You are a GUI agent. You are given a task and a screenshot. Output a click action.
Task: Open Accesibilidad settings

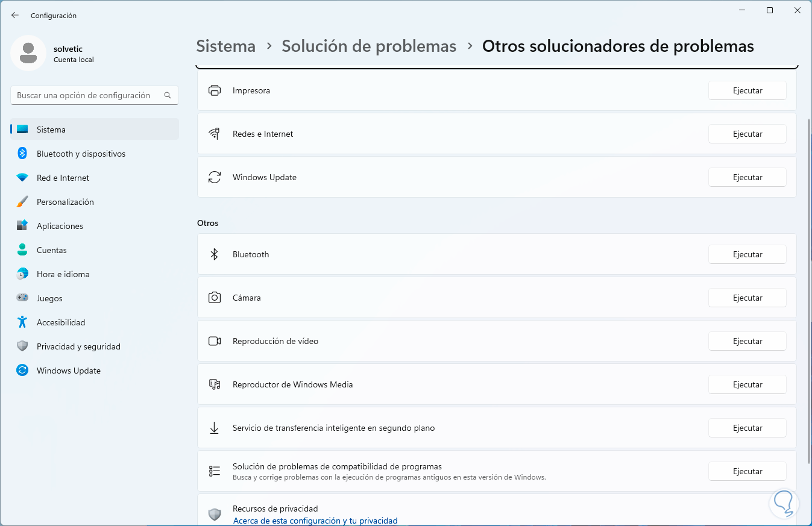point(95,322)
